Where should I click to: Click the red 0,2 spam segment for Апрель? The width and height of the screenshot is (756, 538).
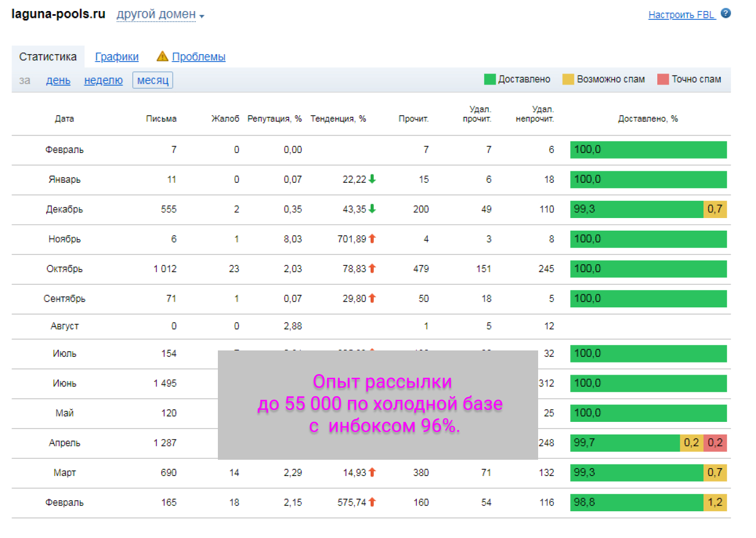click(x=715, y=443)
